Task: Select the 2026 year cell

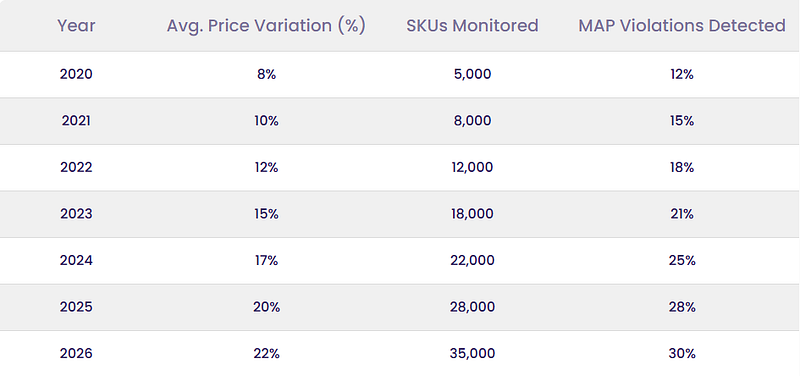Action: (76, 354)
